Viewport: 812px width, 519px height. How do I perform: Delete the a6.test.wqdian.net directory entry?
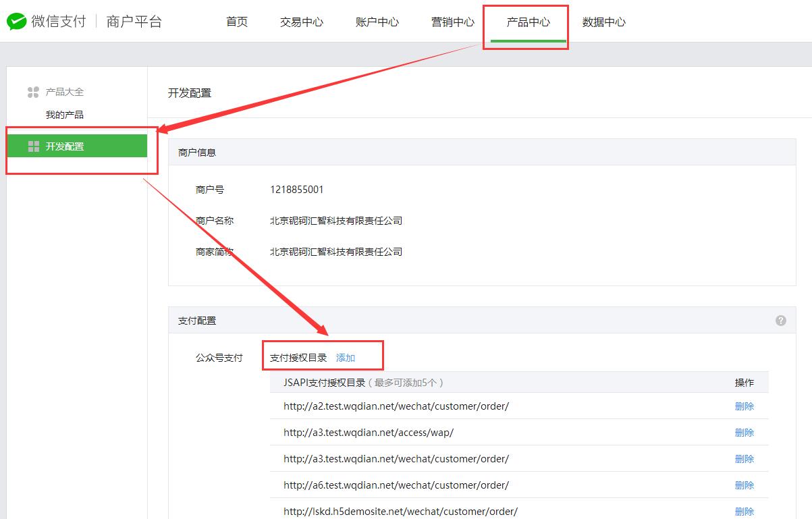745,485
